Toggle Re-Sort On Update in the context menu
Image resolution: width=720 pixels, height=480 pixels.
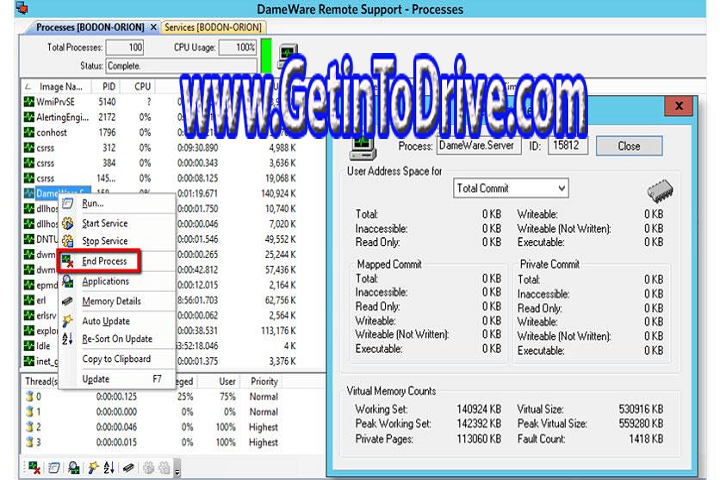pyautogui.click(x=118, y=339)
